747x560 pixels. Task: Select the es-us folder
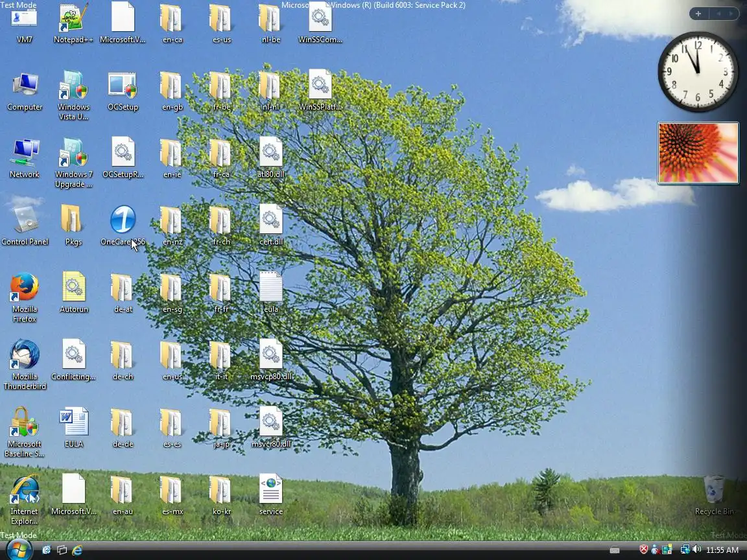click(221, 23)
